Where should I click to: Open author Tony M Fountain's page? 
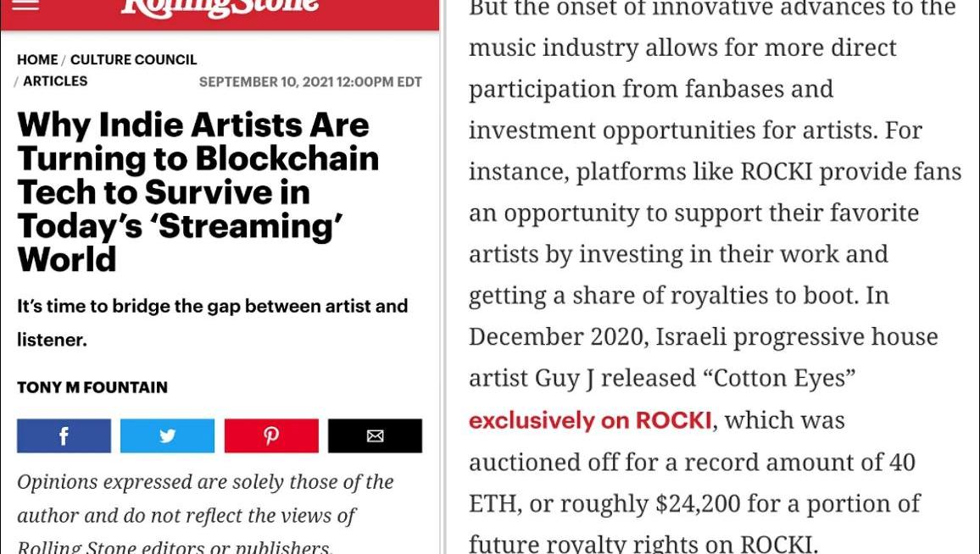pyautogui.click(x=92, y=388)
